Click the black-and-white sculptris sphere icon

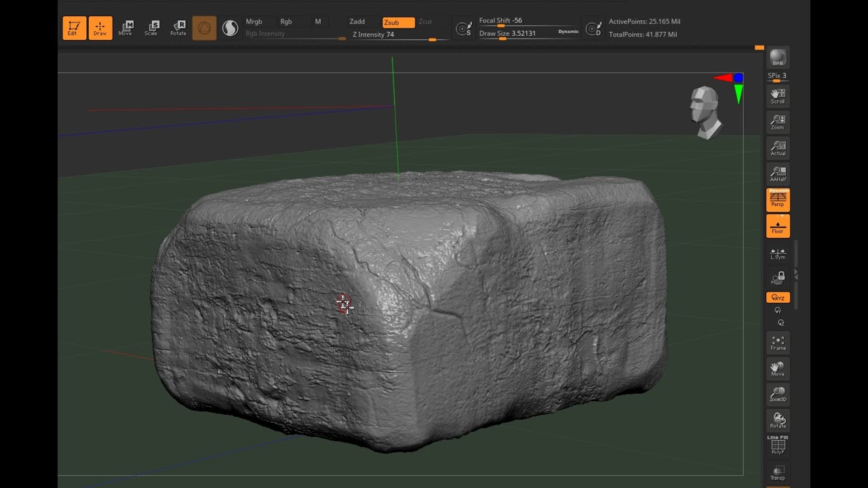pos(231,28)
